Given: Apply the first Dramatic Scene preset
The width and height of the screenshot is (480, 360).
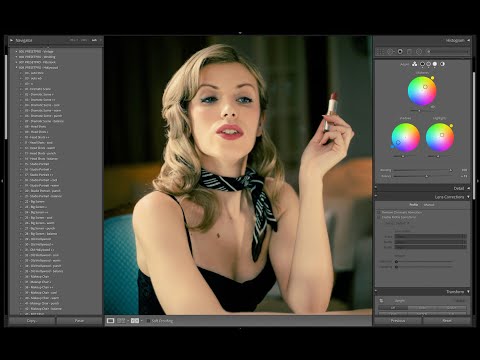Looking at the screenshot, I should click(x=38, y=89).
